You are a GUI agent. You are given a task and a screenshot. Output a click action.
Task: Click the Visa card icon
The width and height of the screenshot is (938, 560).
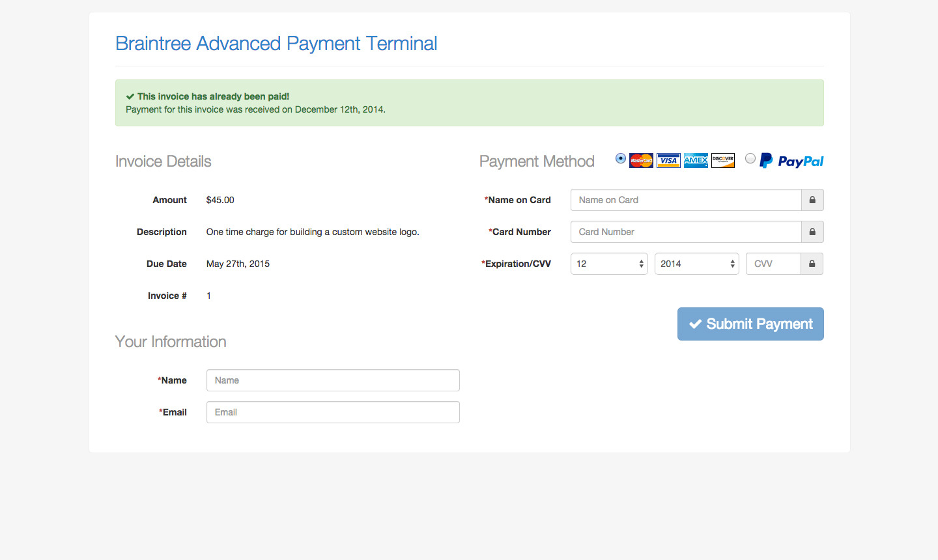(x=668, y=160)
